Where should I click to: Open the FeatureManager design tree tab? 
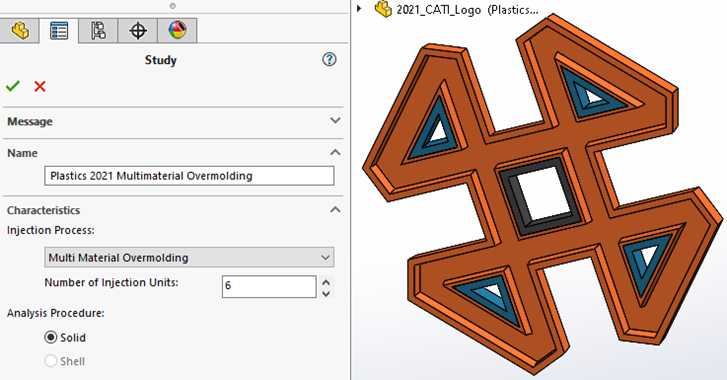[x=19, y=31]
